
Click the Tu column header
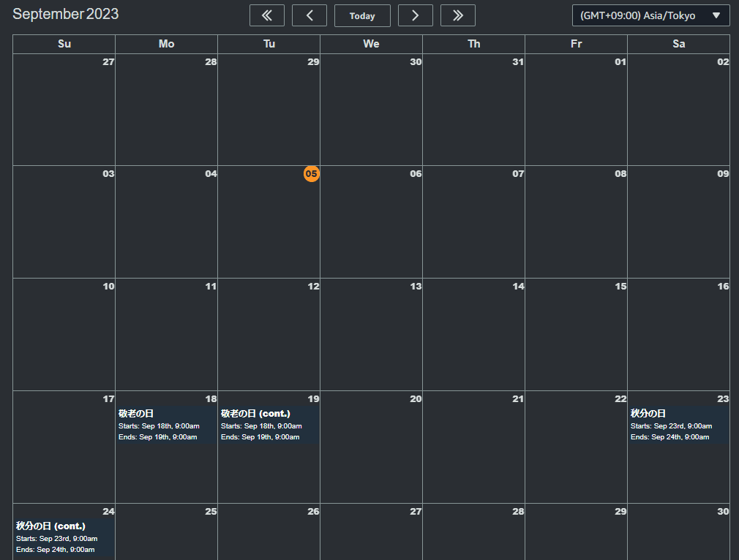[x=269, y=44]
